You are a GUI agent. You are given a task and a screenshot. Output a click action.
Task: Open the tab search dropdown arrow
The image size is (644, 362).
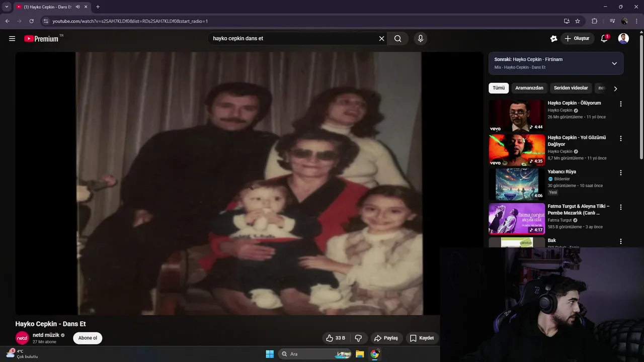[7, 7]
